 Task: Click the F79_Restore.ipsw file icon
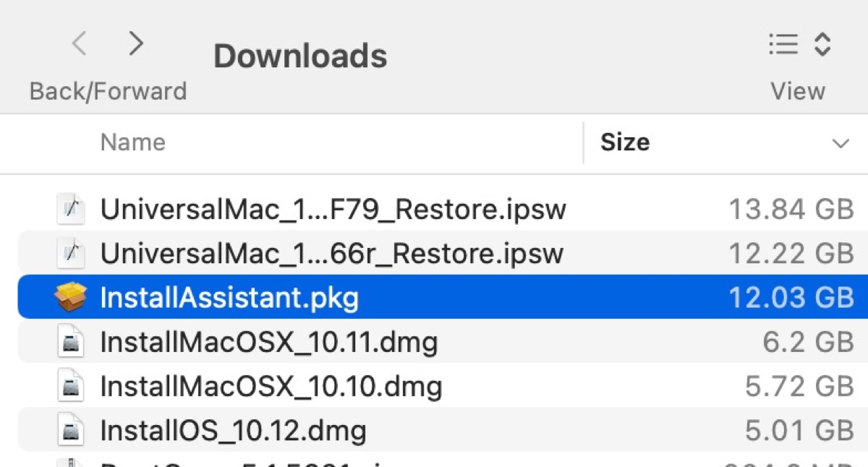(71, 210)
